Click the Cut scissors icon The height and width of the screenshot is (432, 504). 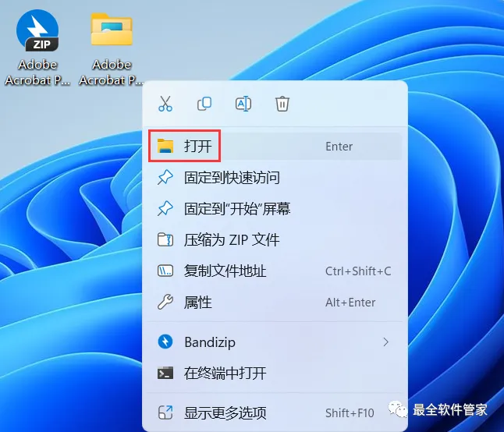pos(165,104)
